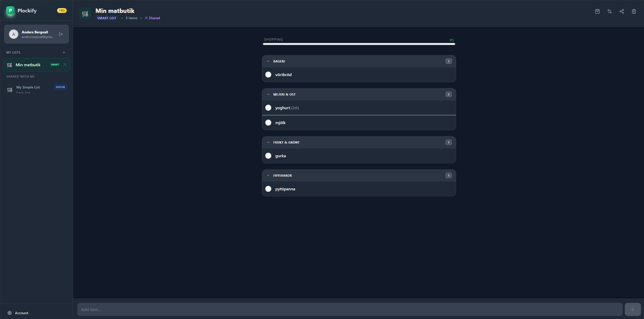This screenshot has height=319, width=644.
Task: Tick the pyttipanna checkbox
Action: [x=268, y=189]
